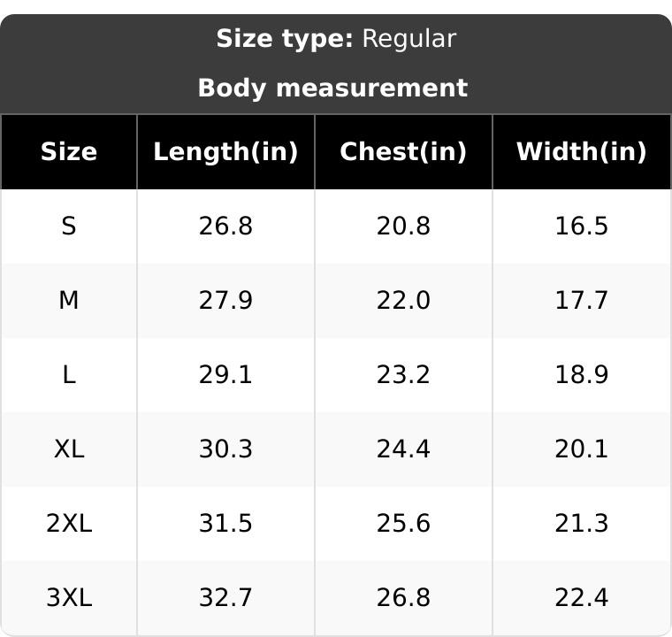This screenshot has height=637, width=672.
Task: Click the 22.4 width value for 3XL
Action: pos(582,597)
